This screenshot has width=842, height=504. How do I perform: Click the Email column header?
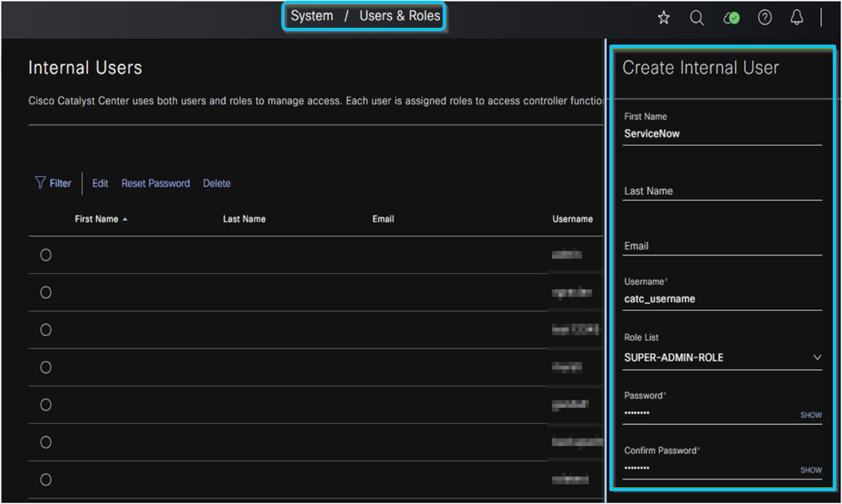tap(383, 219)
